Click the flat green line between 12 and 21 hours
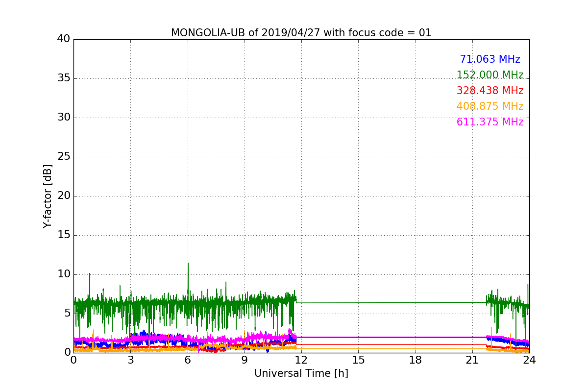The width and height of the screenshot is (588, 392). (391, 302)
